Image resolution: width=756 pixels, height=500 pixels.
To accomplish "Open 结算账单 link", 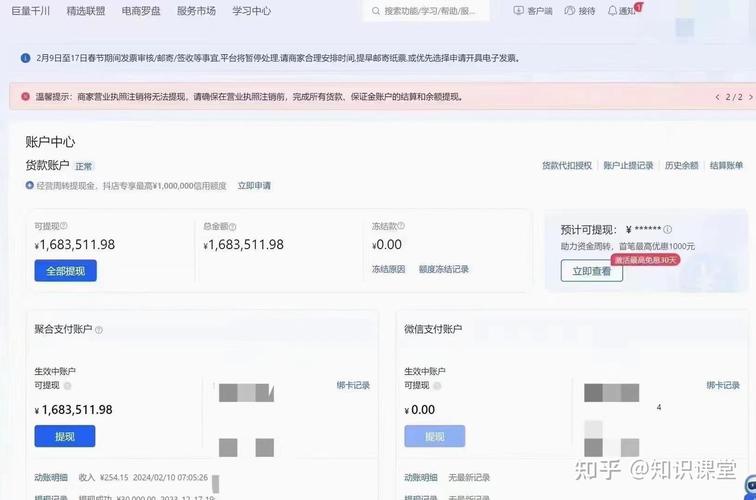I will click(726, 165).
